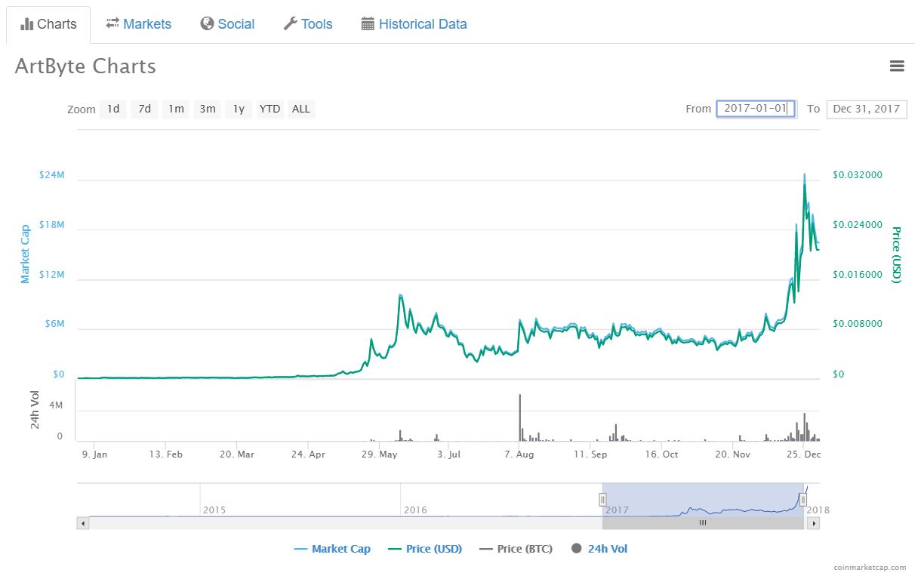Toggle the 24h Vol series in legend
This screenshot has width=924, height=573.
coord(599,549)
